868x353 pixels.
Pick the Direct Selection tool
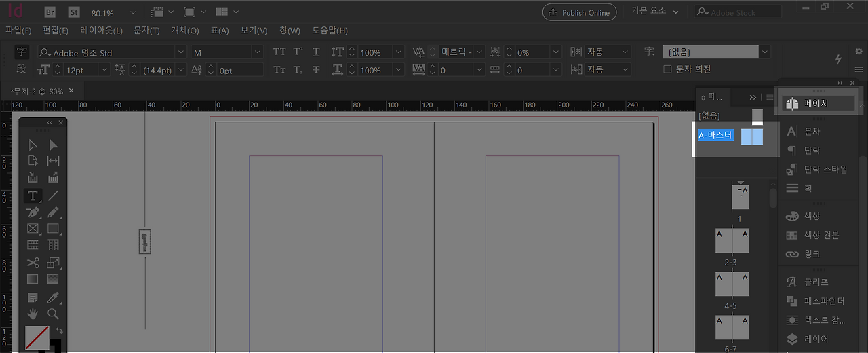(53, 144)
